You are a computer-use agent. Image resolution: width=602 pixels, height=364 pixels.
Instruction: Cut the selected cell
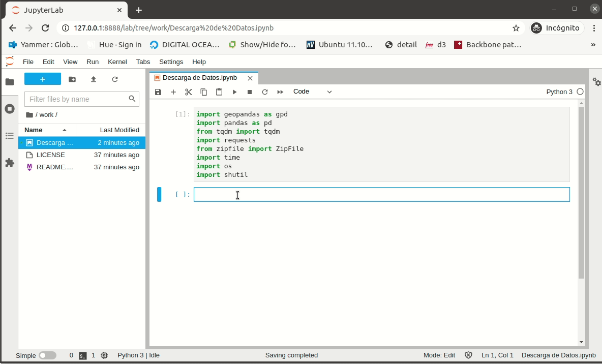pyautogui.click(x=189, y=92)
